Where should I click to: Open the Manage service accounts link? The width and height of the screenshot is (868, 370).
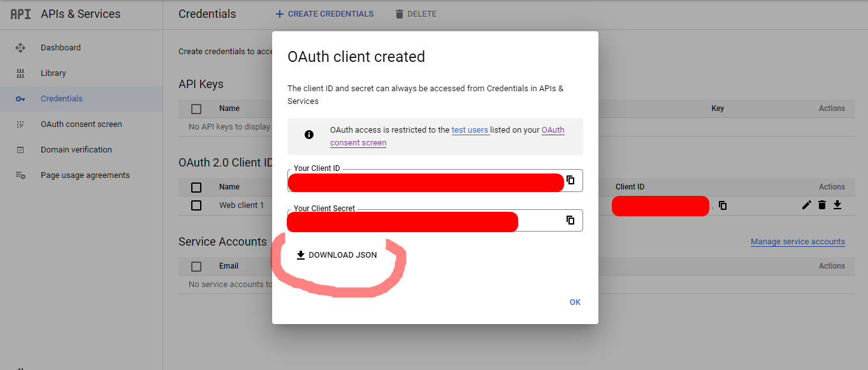(797, 241)
